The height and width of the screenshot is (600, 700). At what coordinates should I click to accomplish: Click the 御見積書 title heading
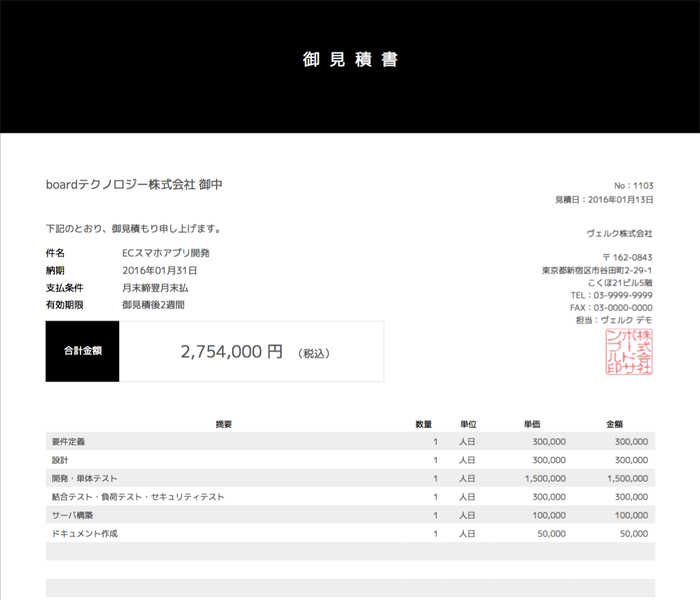(350, 59)
